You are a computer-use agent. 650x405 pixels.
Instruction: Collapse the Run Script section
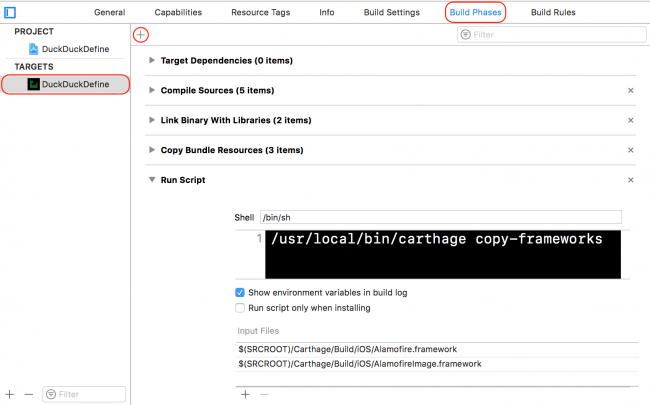(152, 180)
